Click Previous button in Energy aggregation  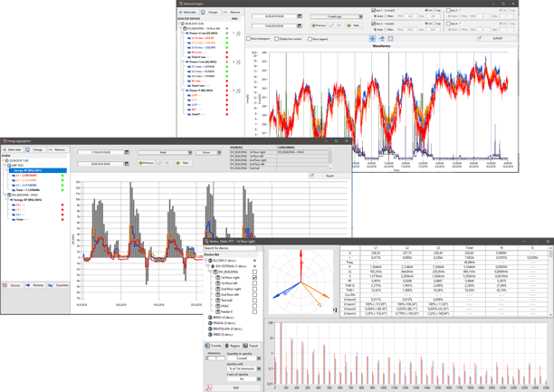[147, 163]
